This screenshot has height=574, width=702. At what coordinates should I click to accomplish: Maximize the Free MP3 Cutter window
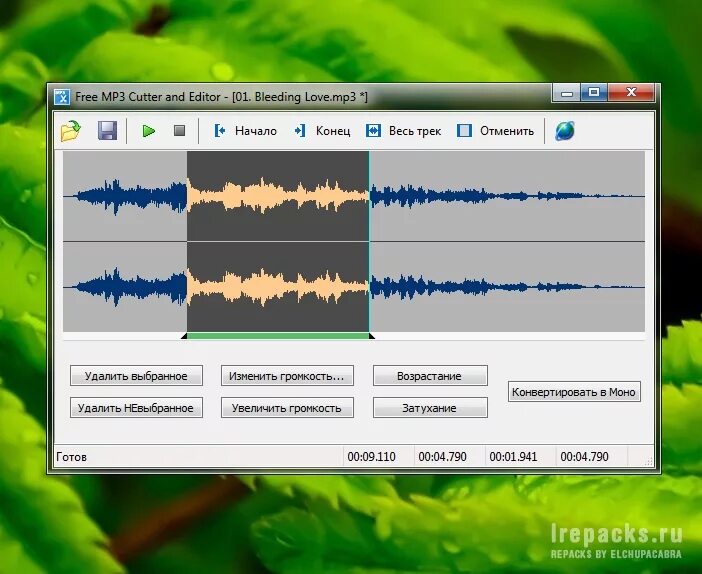coord(594,93)
